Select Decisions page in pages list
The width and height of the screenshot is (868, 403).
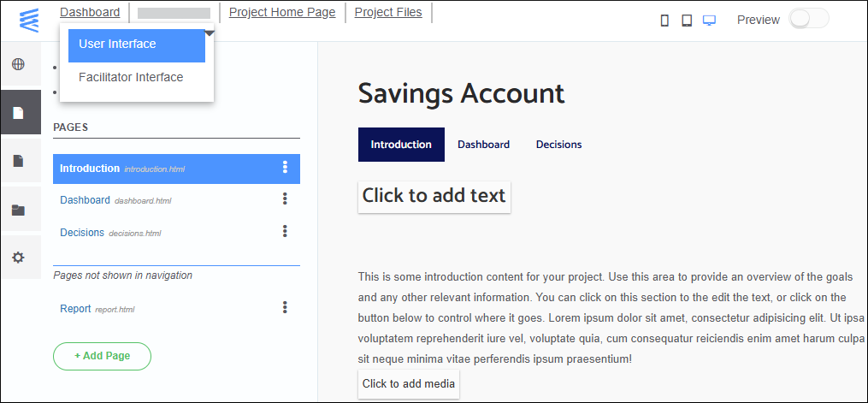(x=82, y=233)
